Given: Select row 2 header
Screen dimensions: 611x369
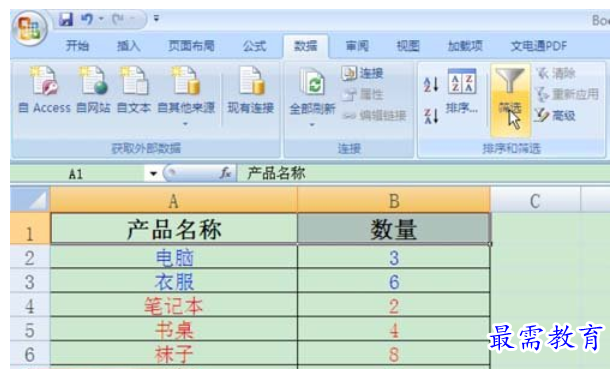Looking at the screenshot, I should point(30,257).
